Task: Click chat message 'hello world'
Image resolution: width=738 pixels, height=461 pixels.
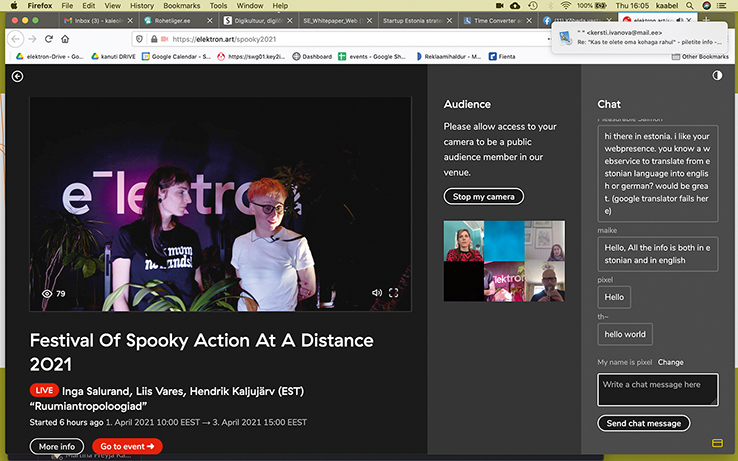Action: point(625,334)
